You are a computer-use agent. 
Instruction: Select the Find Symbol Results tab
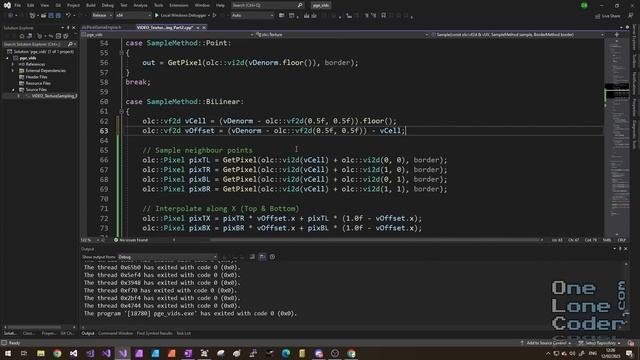(x=155, y=333)
